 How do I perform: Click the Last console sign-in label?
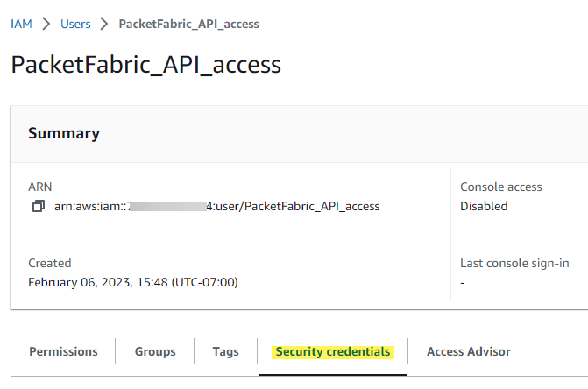pyautogui.click(x=514, y=263)
